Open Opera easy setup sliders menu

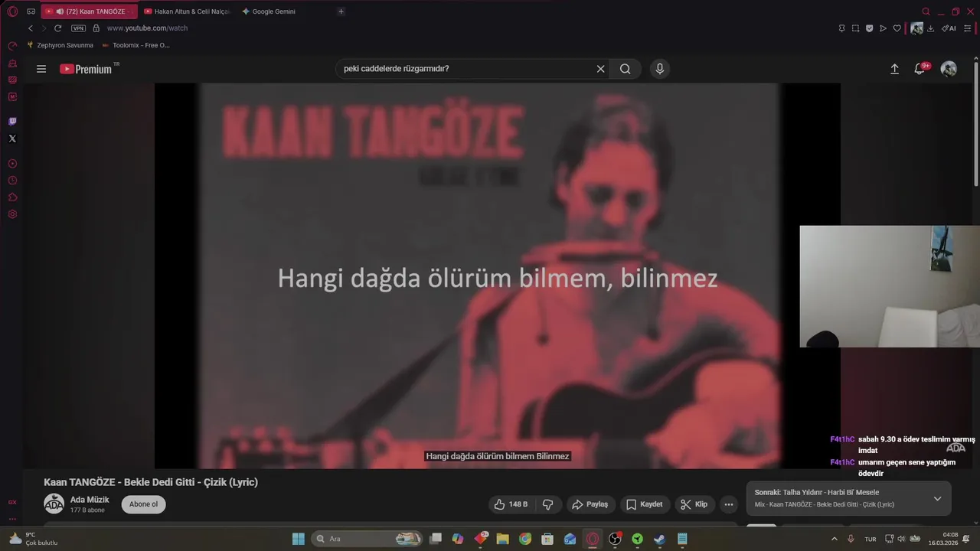point(967,28)
